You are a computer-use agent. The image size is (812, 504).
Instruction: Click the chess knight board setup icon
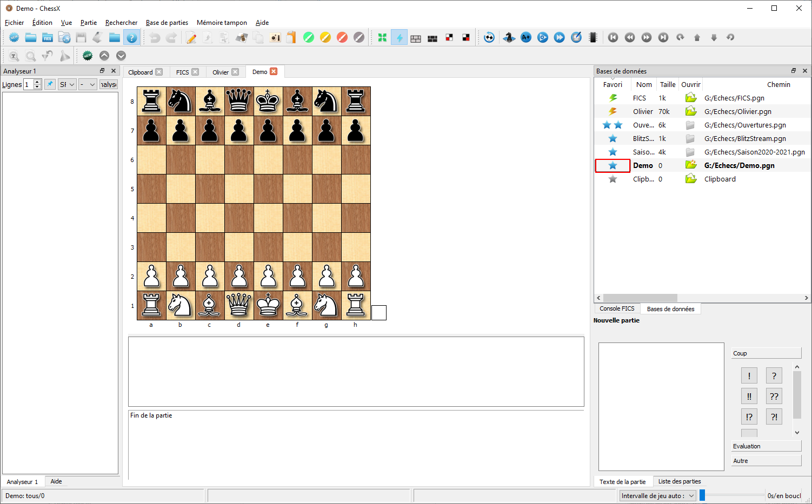point(509,38)
